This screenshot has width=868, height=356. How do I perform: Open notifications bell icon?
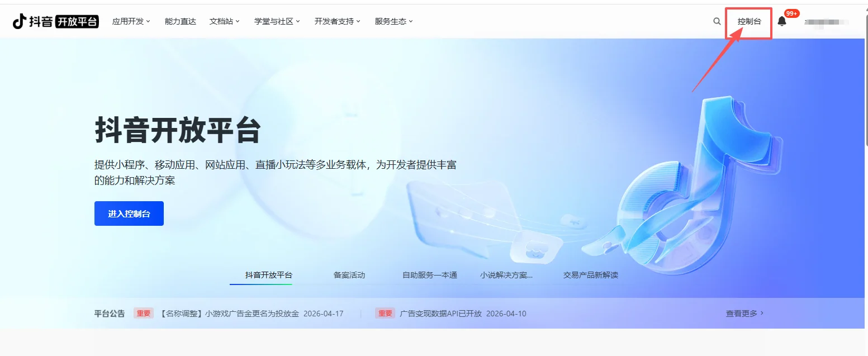pos(782,21)
